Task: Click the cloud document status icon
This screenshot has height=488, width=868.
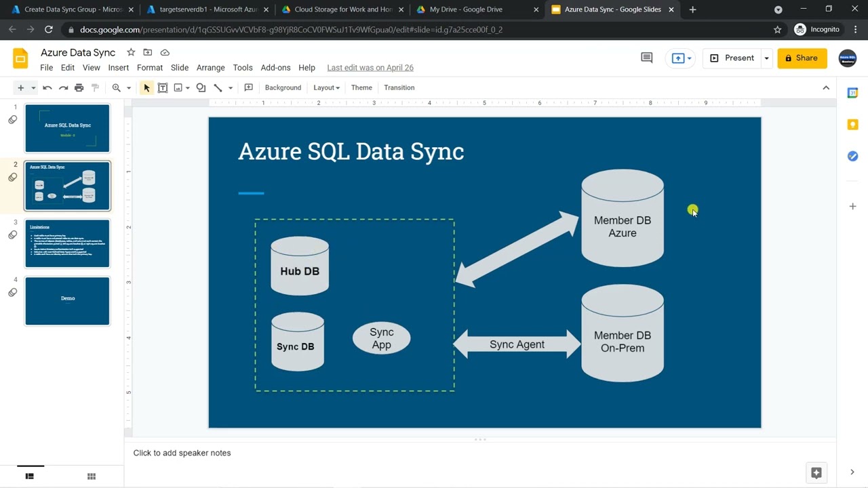Action: tap(165, 52)
